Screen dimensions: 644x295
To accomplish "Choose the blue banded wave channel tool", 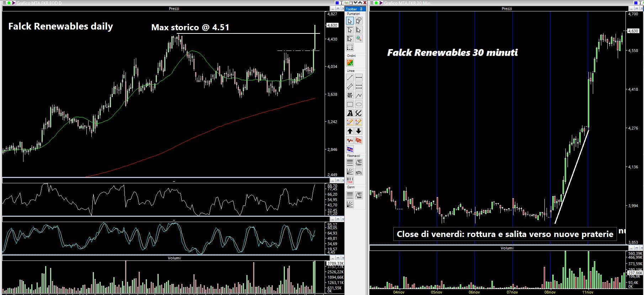I will pyautogui.click(x=350, y=149).
